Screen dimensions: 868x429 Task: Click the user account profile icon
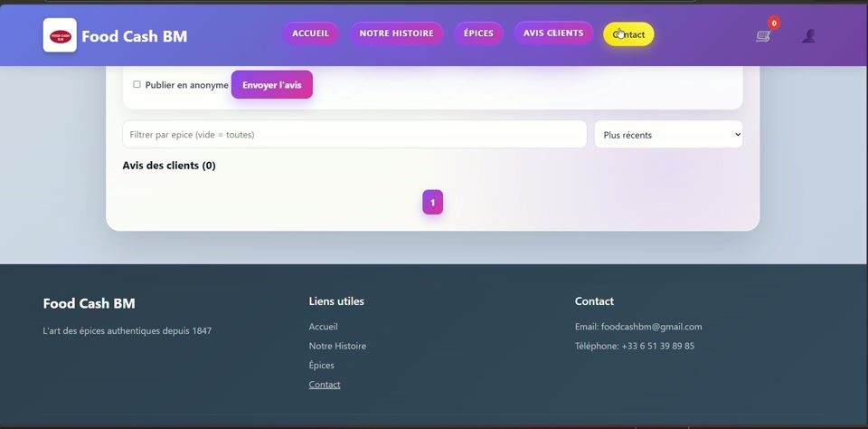[x=808, y=36]
